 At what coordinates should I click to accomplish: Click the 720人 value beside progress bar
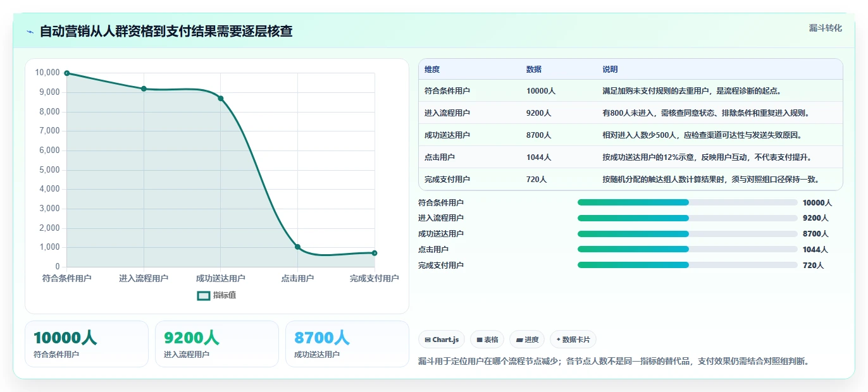pyautogui.click(x=814, y=266)
